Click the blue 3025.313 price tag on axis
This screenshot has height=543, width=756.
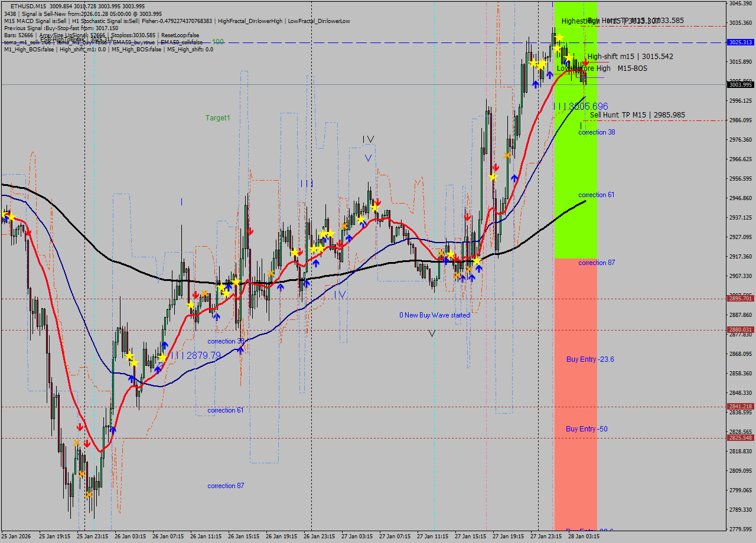[x=739, y=42]
